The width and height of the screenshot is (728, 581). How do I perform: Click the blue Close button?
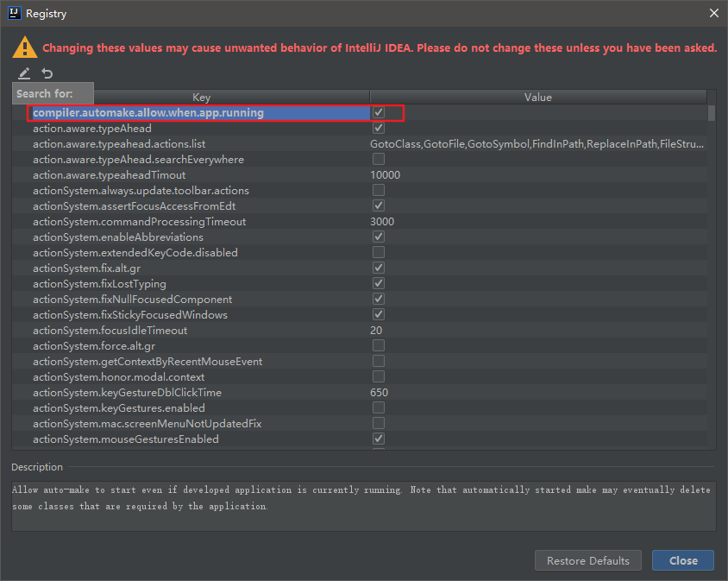pyautogui.click(x=683, y=560)
